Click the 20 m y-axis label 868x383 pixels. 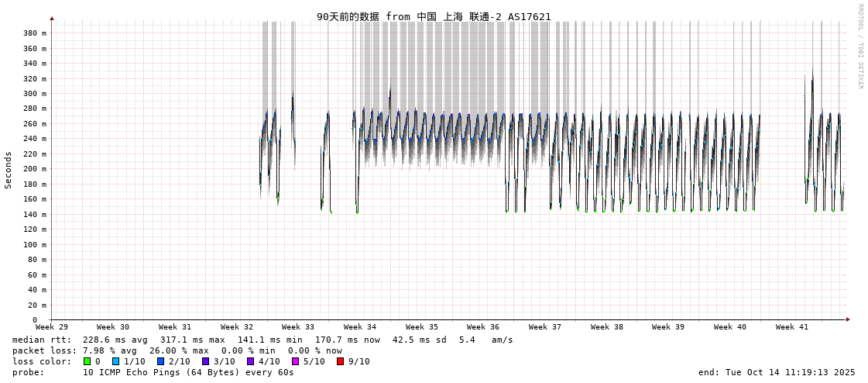point(37,305)
